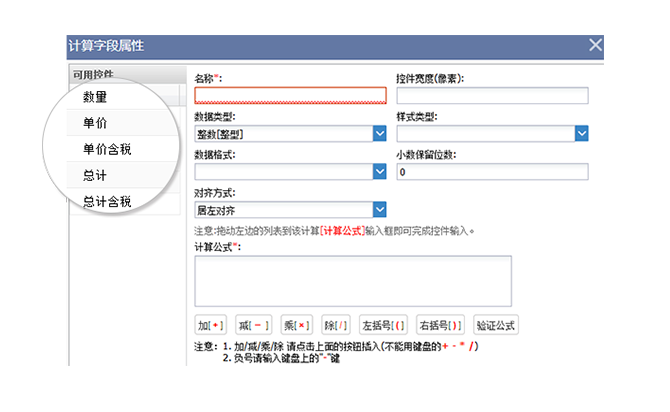
Task: Pick 总计含税 from the controls list
Action: pos(107,202)
